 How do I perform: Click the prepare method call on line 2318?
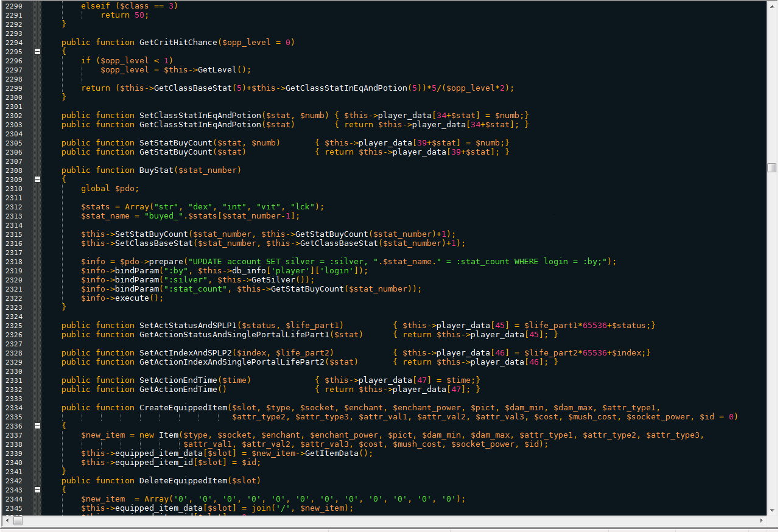[166, 262]
